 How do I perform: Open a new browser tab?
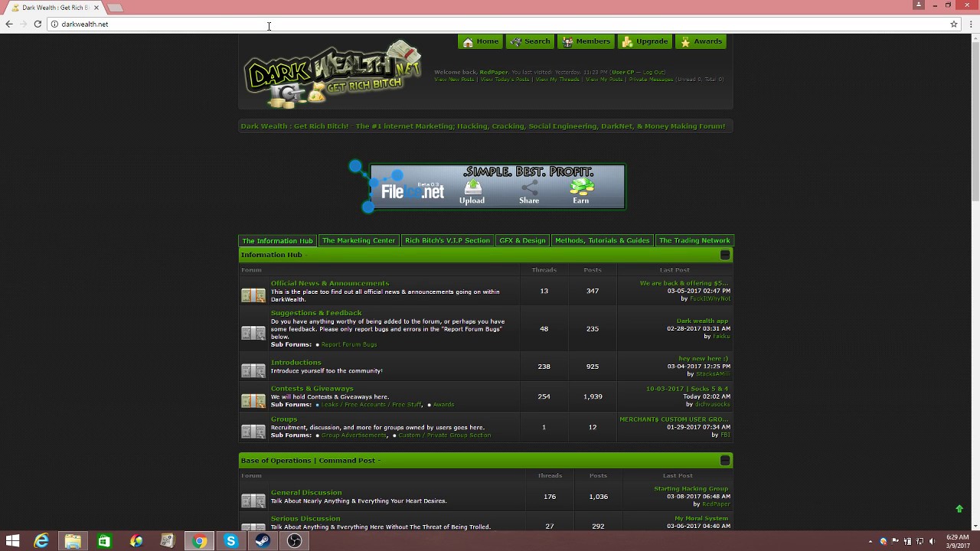coord(115,8)
